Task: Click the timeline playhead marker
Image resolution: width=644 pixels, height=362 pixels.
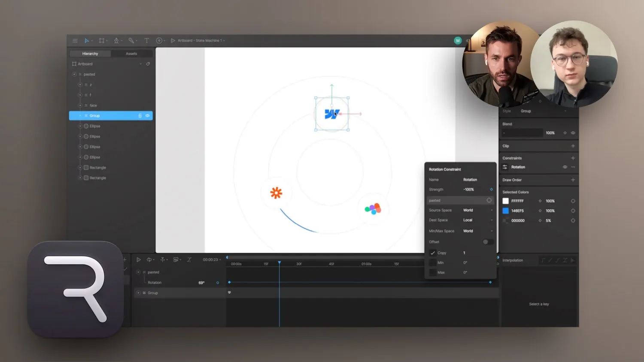Action: coord(279,262)
